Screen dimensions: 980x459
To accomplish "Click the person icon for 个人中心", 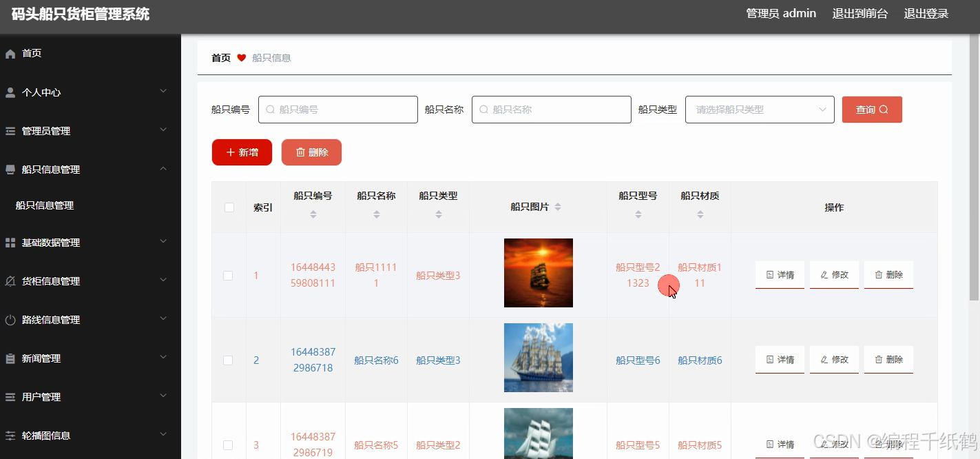I will point(10,92).
